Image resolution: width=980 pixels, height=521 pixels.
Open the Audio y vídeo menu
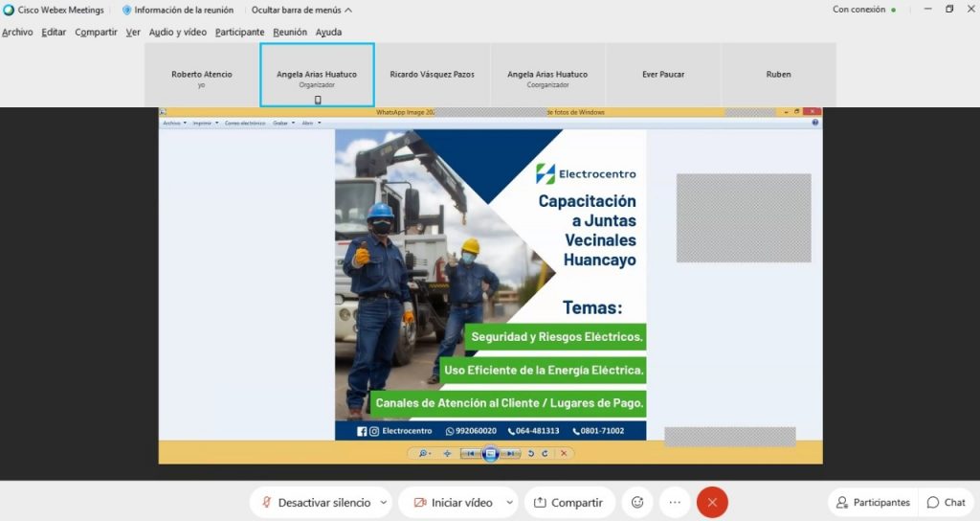click(177, 32)
